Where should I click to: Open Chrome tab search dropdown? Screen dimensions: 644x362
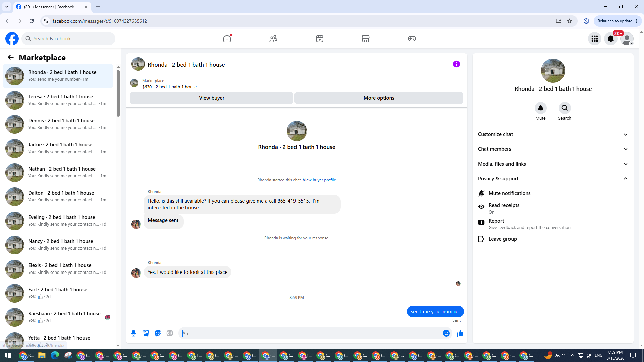click(x=7, y=7)
